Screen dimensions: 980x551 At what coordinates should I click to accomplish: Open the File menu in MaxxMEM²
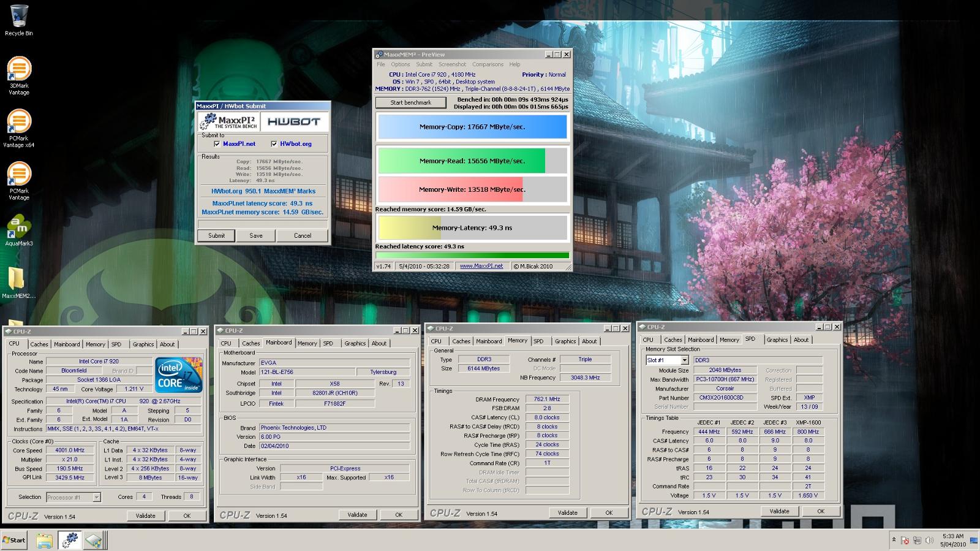pos(381,64)
